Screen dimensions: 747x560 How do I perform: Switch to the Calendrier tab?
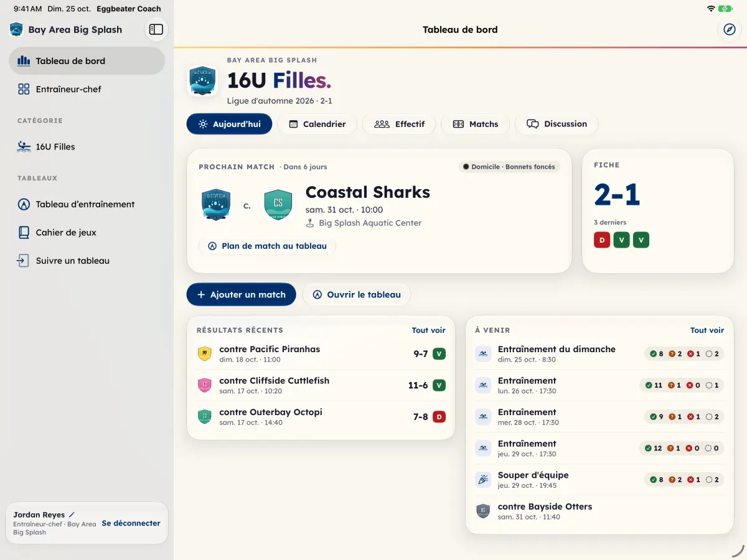pos(317,124)
